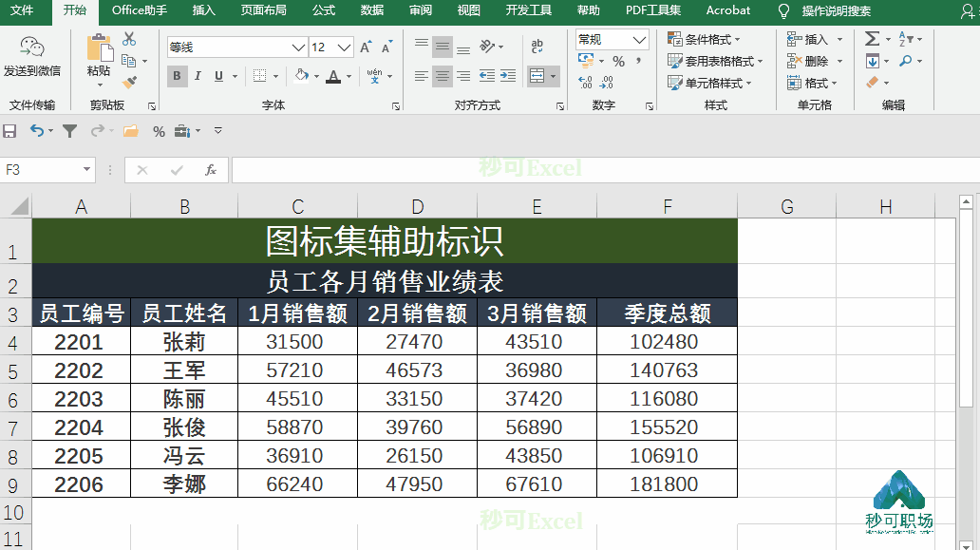The width and height of the screenshot is (980, 550).
Task: Increase font size with the larger A
Action: (366, 47)
